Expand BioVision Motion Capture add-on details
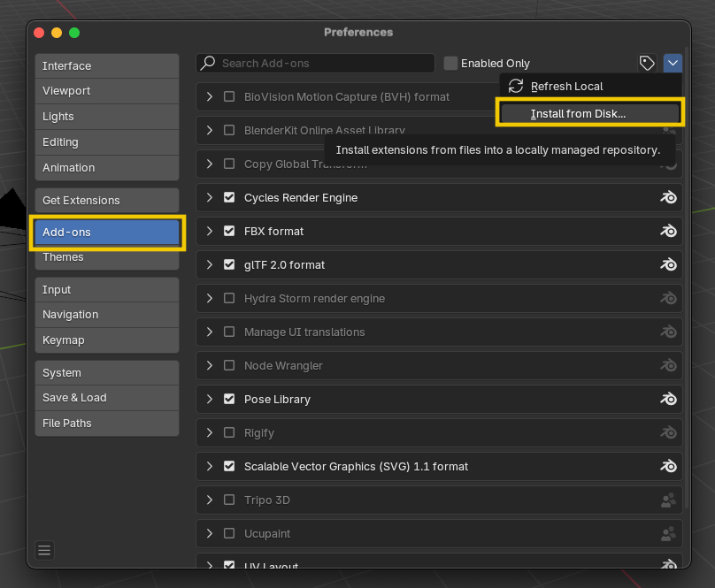The width and height of the screenshot is (715, 588). [x=210, y=96]
